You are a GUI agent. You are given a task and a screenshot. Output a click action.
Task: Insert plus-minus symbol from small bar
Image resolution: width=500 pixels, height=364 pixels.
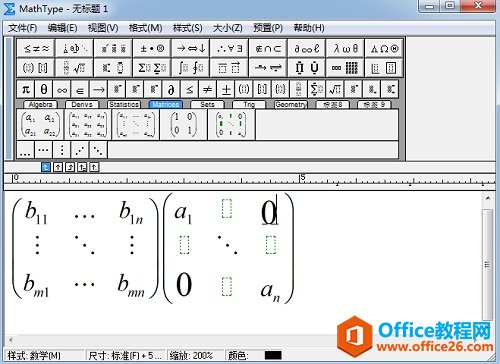pyautogui.click(x=226, y=89)
